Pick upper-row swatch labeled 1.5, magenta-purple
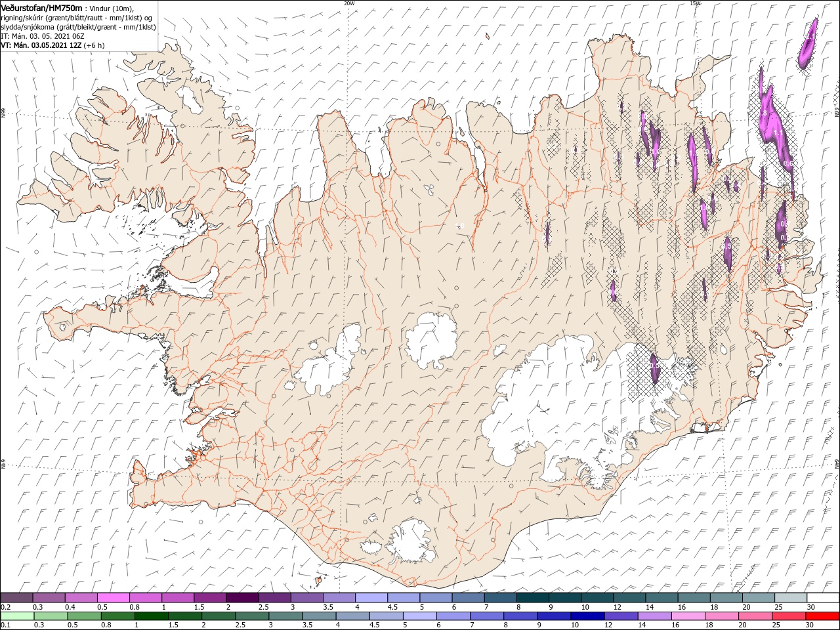The width and height of the screenshot is (840, 630). point(209,598)
